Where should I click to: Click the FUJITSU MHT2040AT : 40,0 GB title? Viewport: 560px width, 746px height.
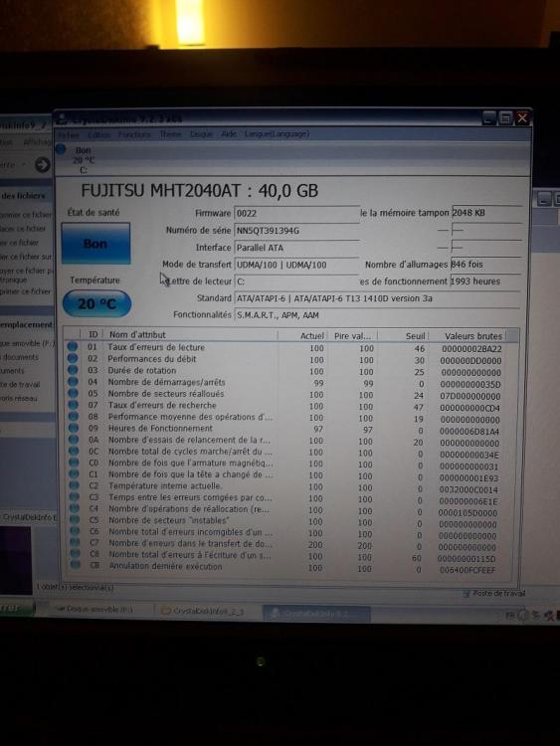(x=199, y=191)
